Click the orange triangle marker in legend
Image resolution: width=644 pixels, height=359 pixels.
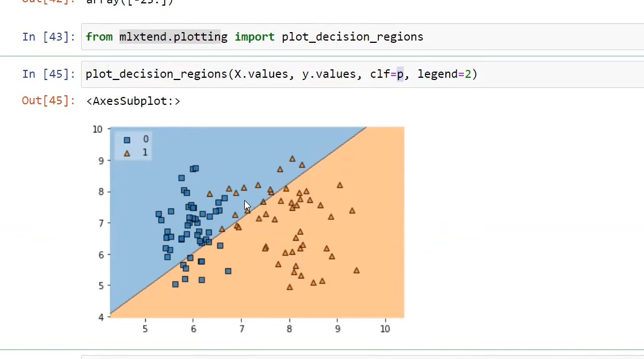127,153
